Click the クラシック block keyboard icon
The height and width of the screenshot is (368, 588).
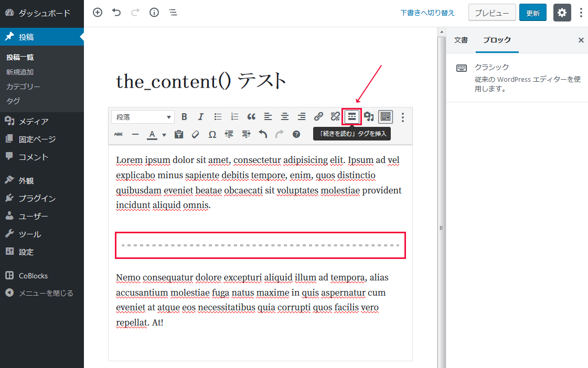point(462,68)
